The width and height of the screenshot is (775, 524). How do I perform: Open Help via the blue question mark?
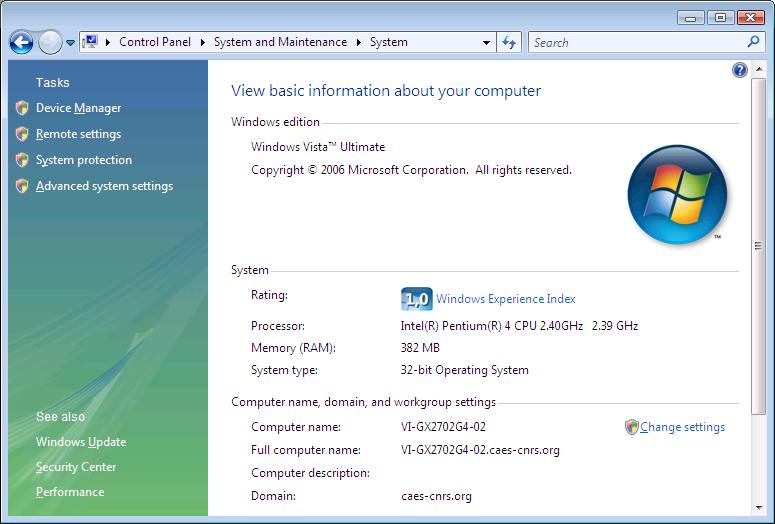[x=739, y=70]
